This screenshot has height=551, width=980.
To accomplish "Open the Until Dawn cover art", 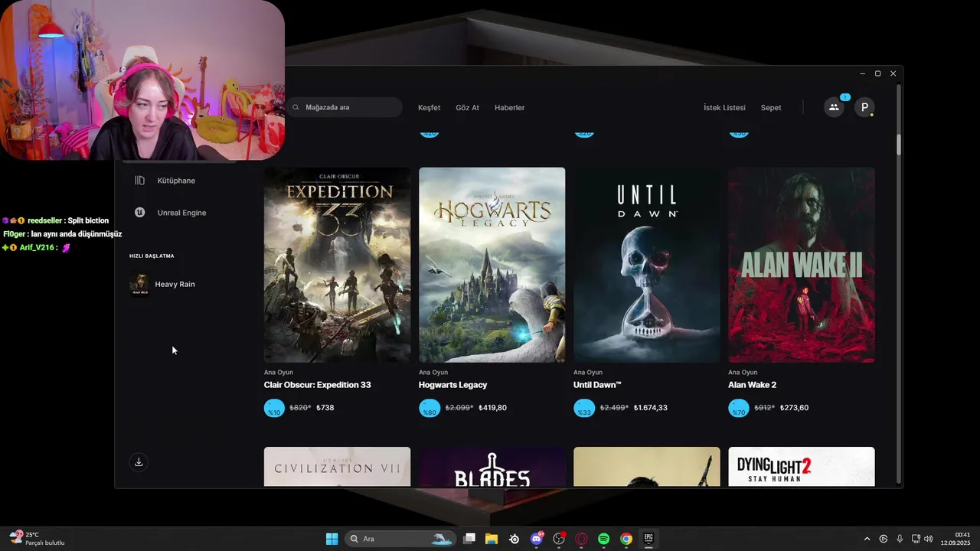I will coord(647,265).
